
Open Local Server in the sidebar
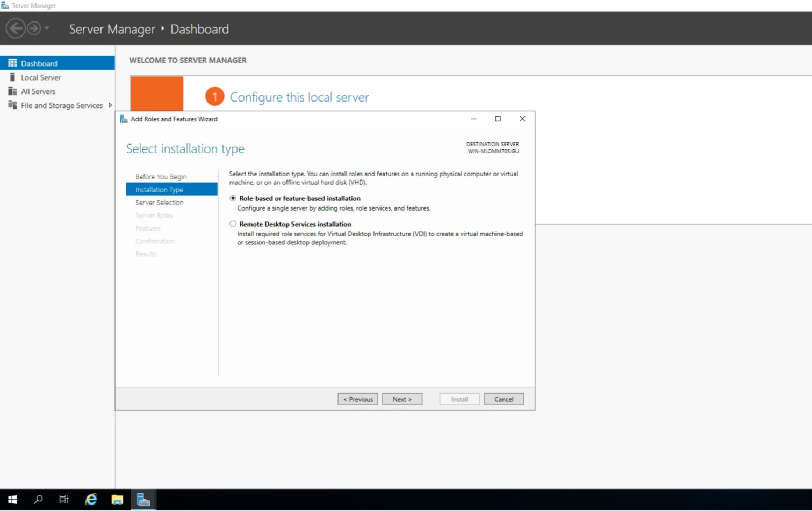point(41,77)
